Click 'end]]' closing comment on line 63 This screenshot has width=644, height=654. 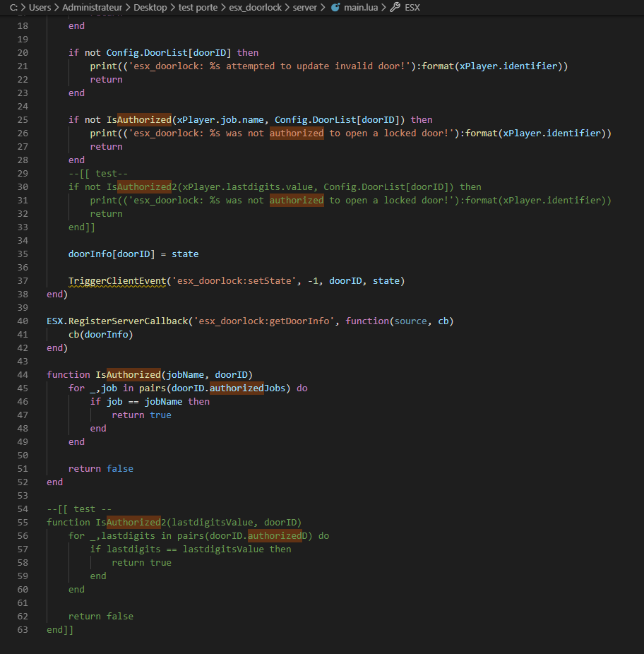[x=60, y=630]
